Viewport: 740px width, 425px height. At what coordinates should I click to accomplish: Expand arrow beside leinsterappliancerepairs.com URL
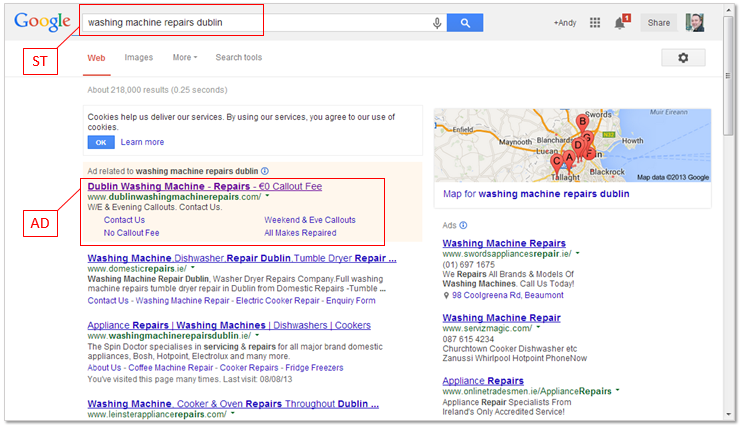tap(233, 414)
